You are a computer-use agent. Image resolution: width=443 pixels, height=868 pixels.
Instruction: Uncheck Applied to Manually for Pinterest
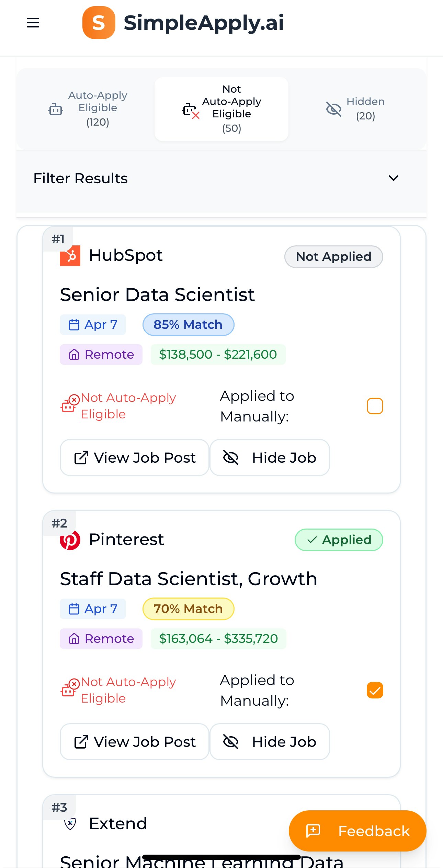click(x=375, y=690)
